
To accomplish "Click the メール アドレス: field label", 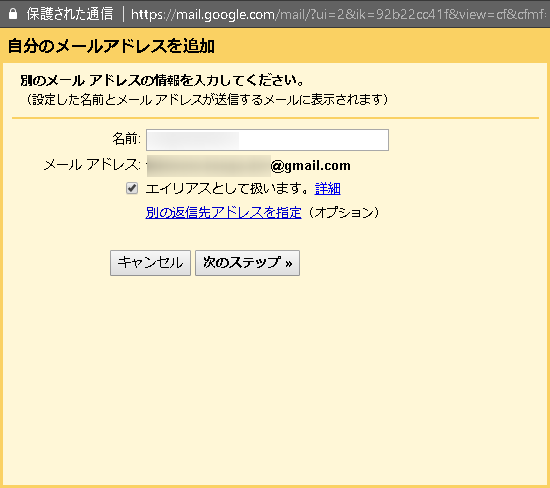I will pyautogui.click(x=92, y=165).
